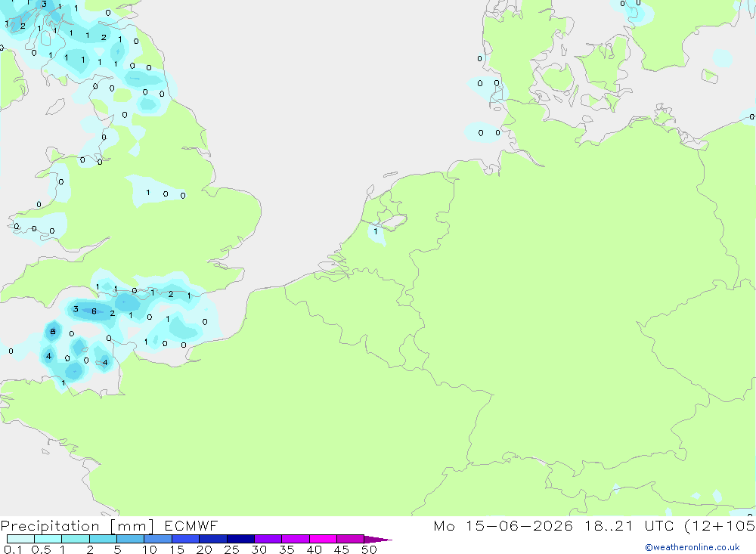Pick the 25–30 mm legend swatch

240,539
